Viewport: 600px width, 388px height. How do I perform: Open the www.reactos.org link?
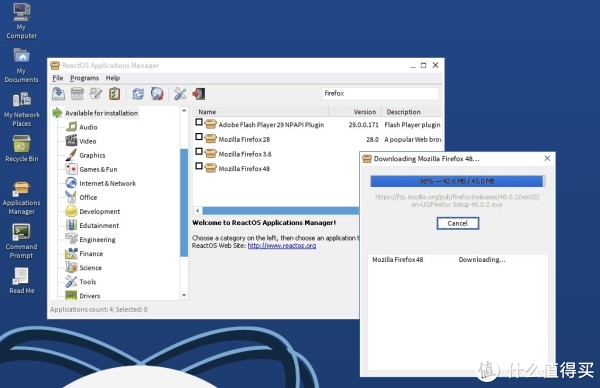pyautogui.click(x=282, y=246)
